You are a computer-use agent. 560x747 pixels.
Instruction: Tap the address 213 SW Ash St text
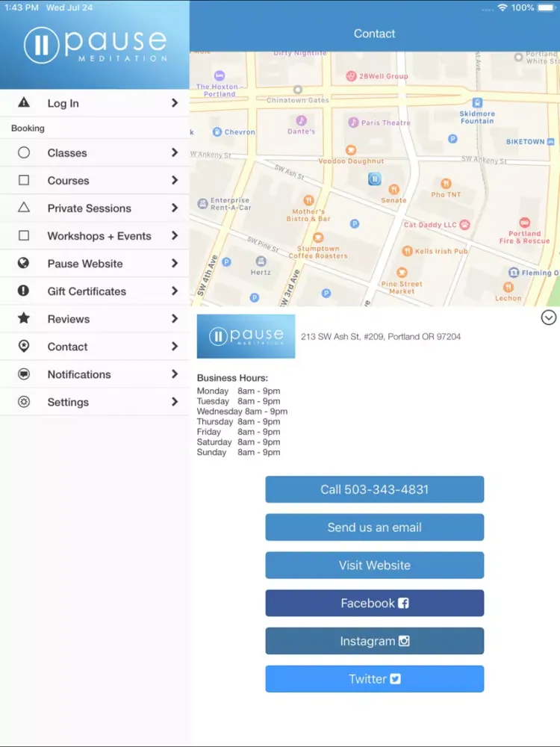(x=381, y=336)
